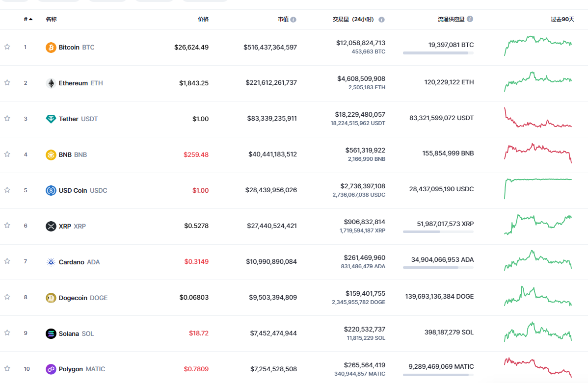The height and width of the screenshot is (383, 588).
Task: Click the Ethereum diamond logo icon
Action: [51, 83]
